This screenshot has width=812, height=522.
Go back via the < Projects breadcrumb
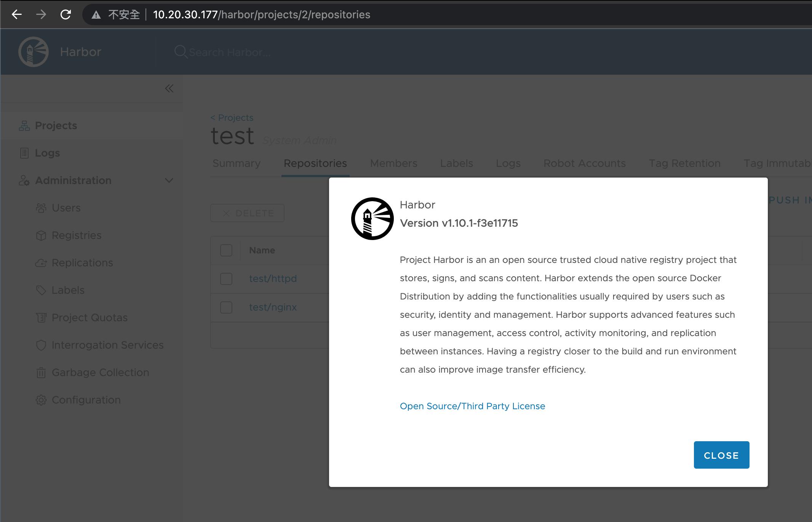(x=232, y=118)
